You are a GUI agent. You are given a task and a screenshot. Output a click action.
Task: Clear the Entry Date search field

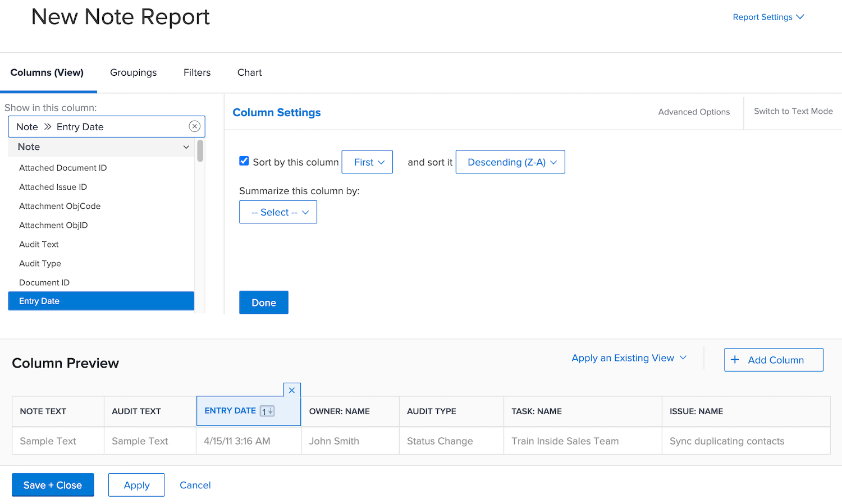194,126
